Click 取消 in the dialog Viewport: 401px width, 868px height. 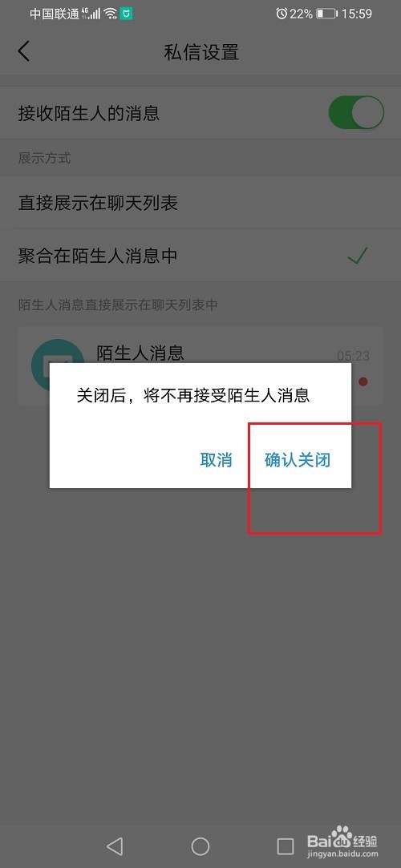pos(216,460)
